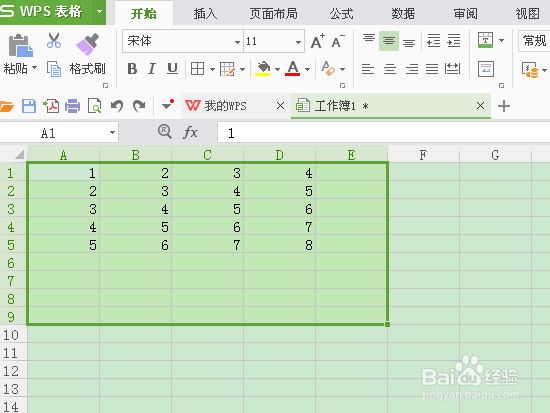The image size is (550, 413).
Task: Add new document tab with plus
Action: point(504,106)
